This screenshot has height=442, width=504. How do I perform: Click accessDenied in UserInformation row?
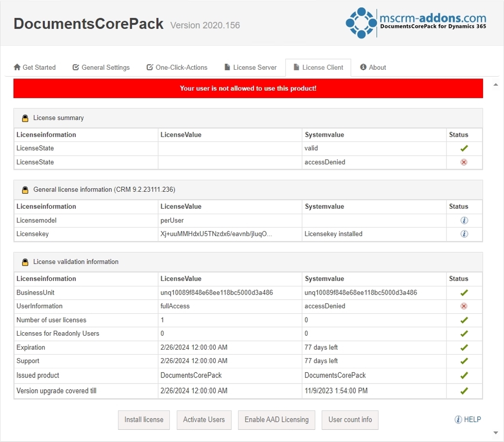324,306
